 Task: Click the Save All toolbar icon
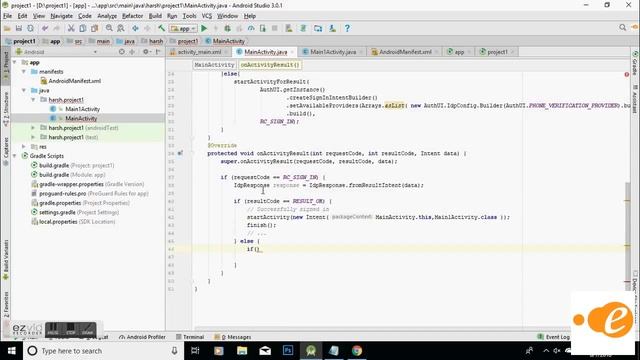19,28
